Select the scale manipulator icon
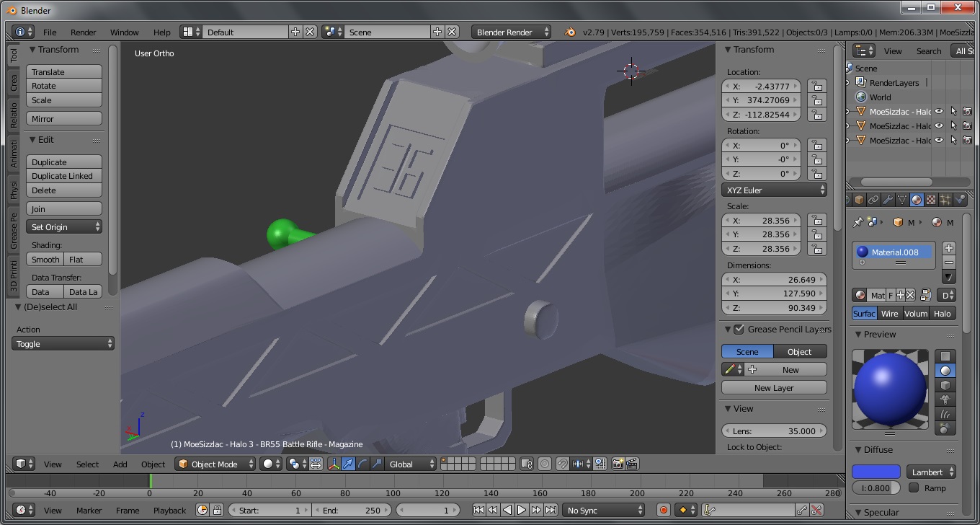 coord(376,464)
